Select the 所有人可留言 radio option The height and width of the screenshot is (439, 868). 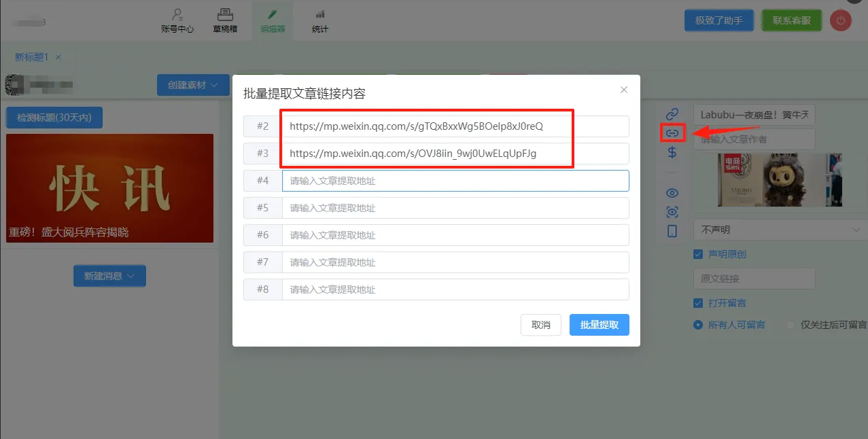pyautogui.click(x=698, y=325)
